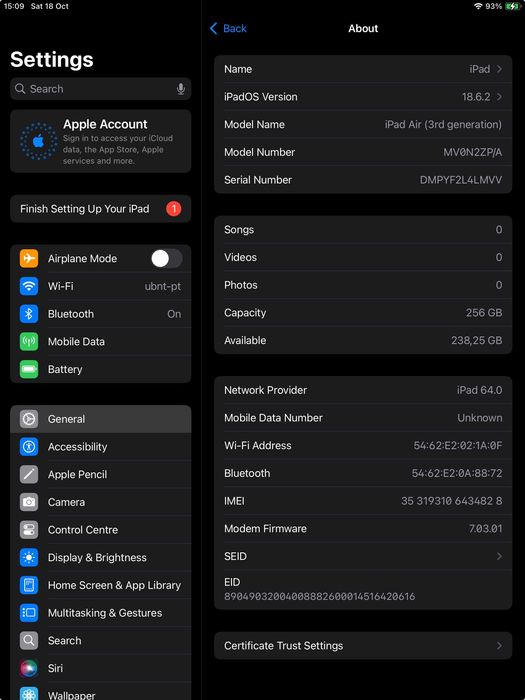Tap Wi-Fi Address 54:62:E2:02:1A:0F
525x700 pixels.
click(x=458, y=446)
